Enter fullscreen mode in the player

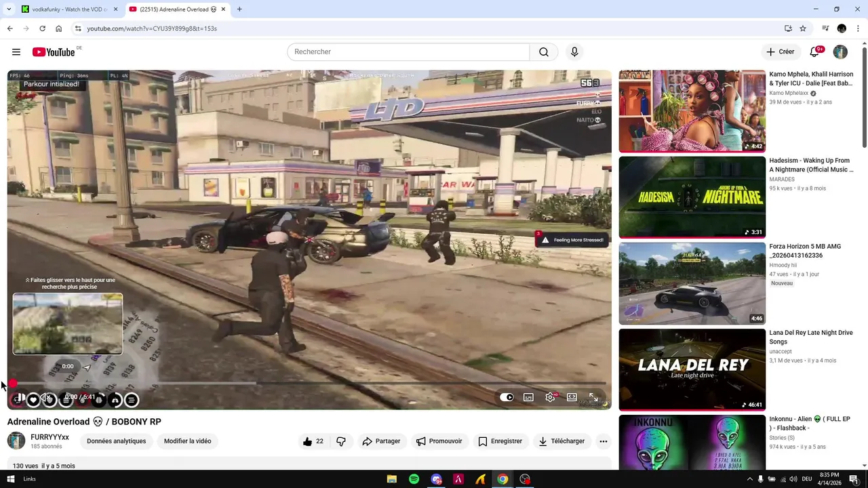pos(593,397)
